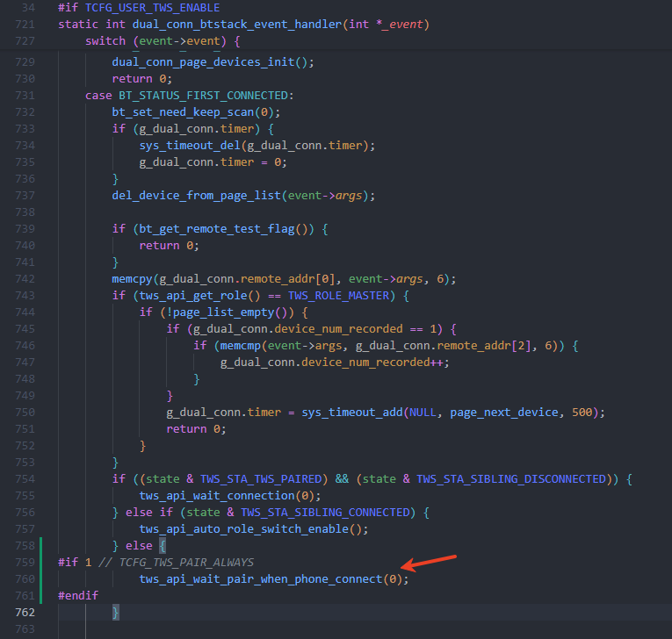Click device_num_recorded++ statement on line 747
The width and height of the screenshot is (672, 639).
pyautogui.click(x=335, y=363)
